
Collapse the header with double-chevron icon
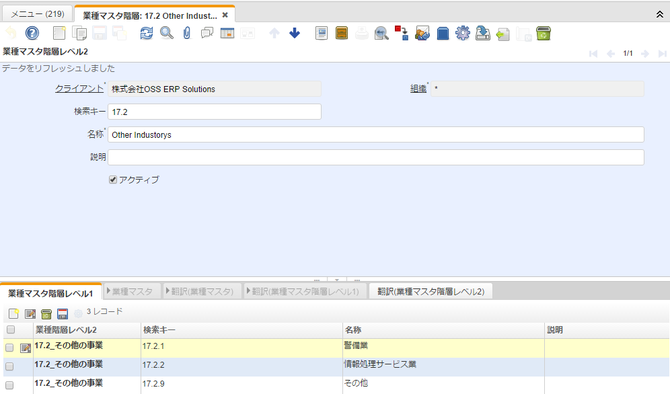[660, 15]
